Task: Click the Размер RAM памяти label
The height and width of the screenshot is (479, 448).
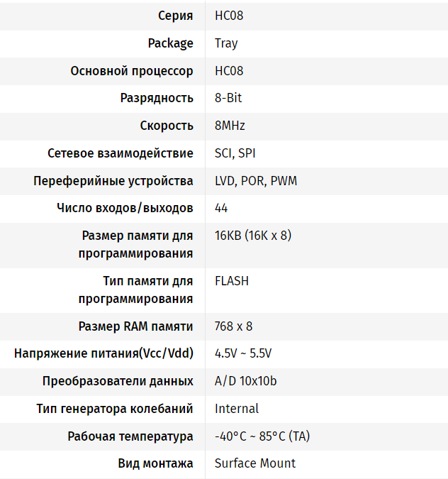Action: click(x=136, y=326)
